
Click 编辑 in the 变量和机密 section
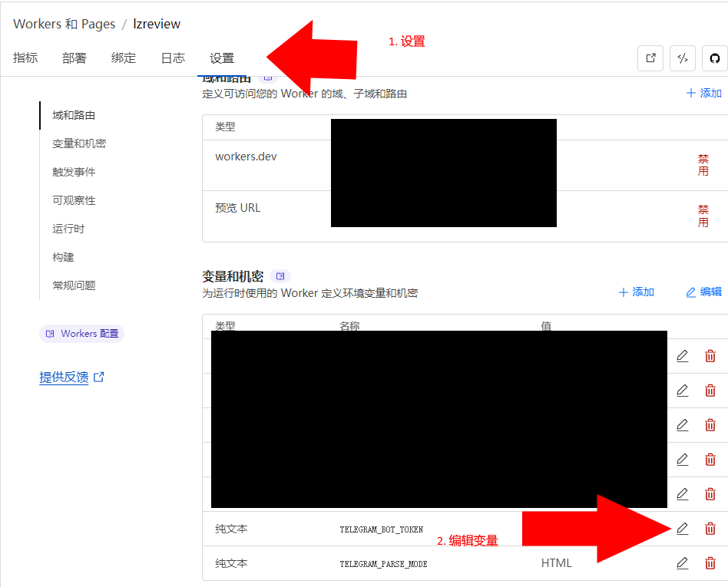704,292
